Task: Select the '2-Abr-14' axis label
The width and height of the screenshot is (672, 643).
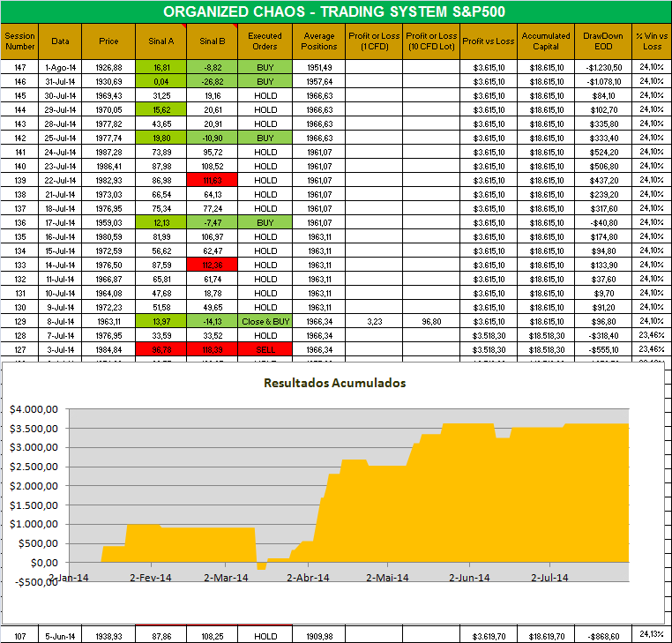Action: 308,578
